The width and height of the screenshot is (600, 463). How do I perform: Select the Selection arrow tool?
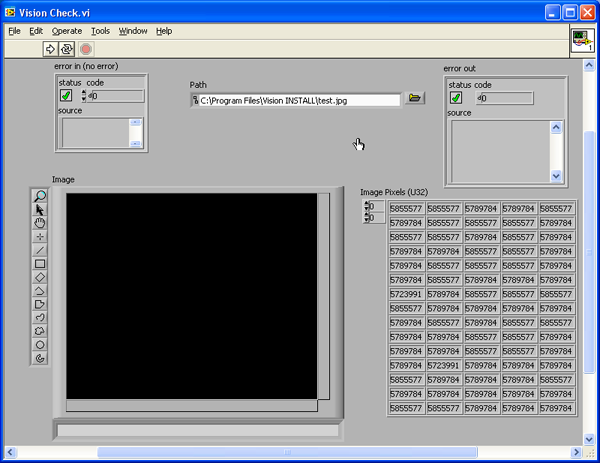click(40, 210)
